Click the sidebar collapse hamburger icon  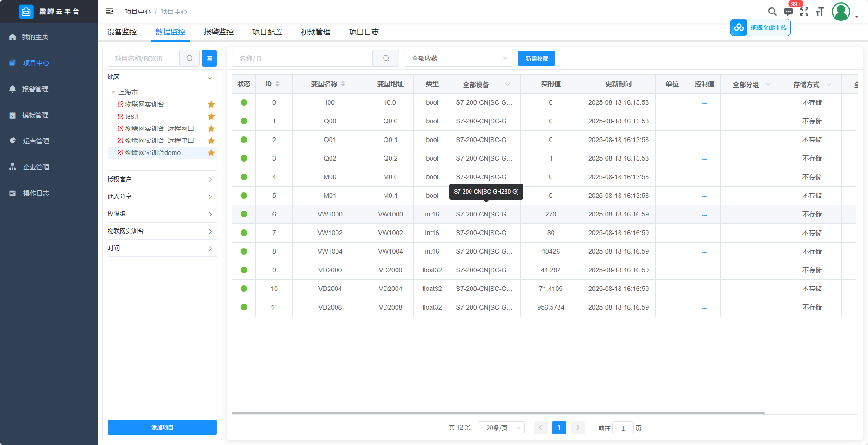pos(109,11)
